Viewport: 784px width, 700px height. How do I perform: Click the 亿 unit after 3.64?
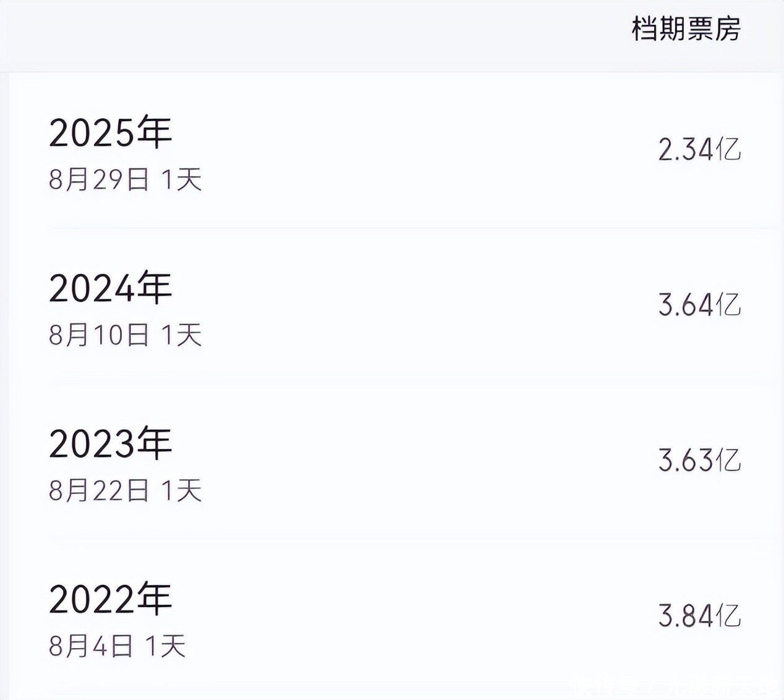pyautogui.click(x=729, y=305)
